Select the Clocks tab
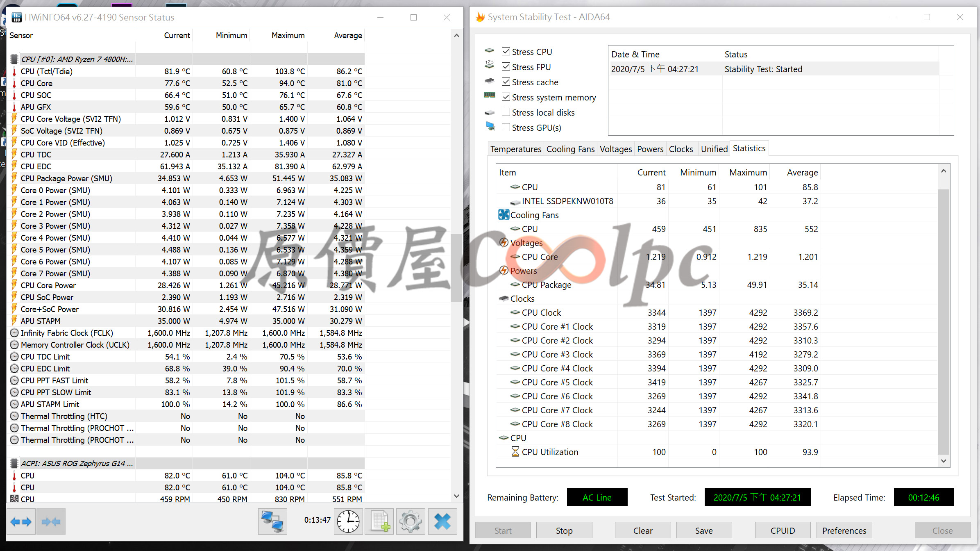The image size is (980, 551). point(681,149)
